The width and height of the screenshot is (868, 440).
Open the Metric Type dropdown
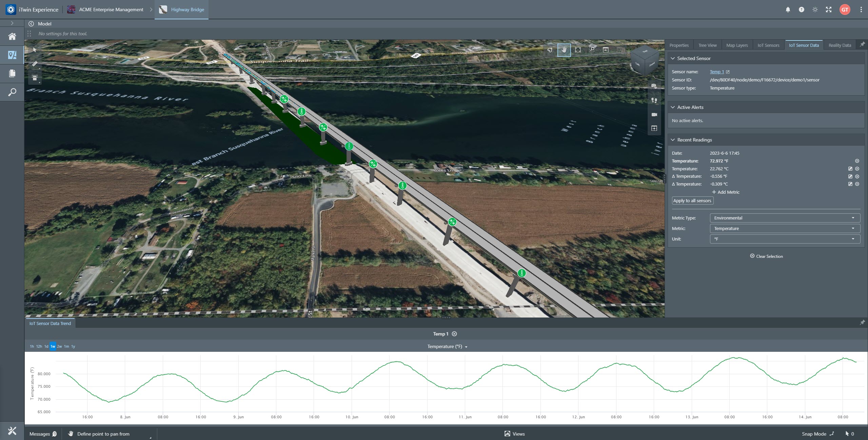[785, 218]
